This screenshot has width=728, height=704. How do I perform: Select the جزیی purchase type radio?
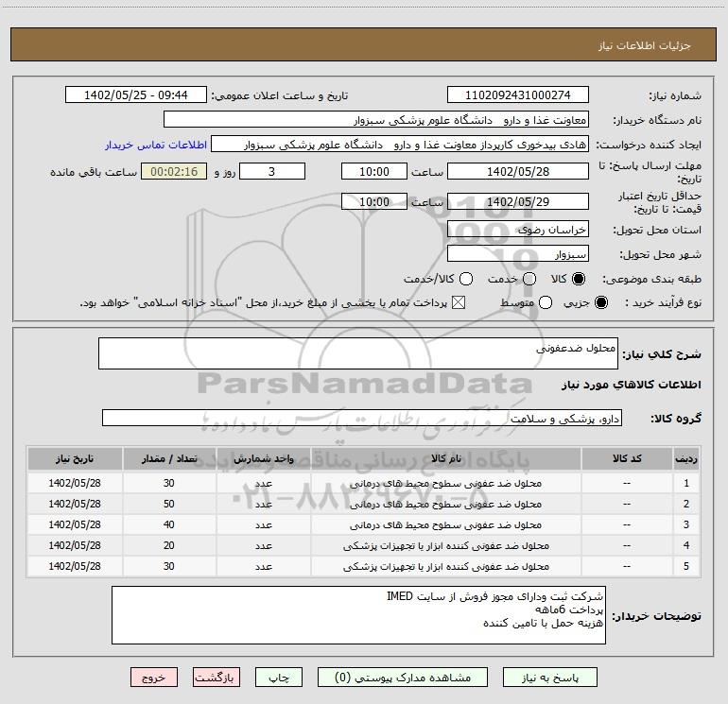tap(600, 303)
